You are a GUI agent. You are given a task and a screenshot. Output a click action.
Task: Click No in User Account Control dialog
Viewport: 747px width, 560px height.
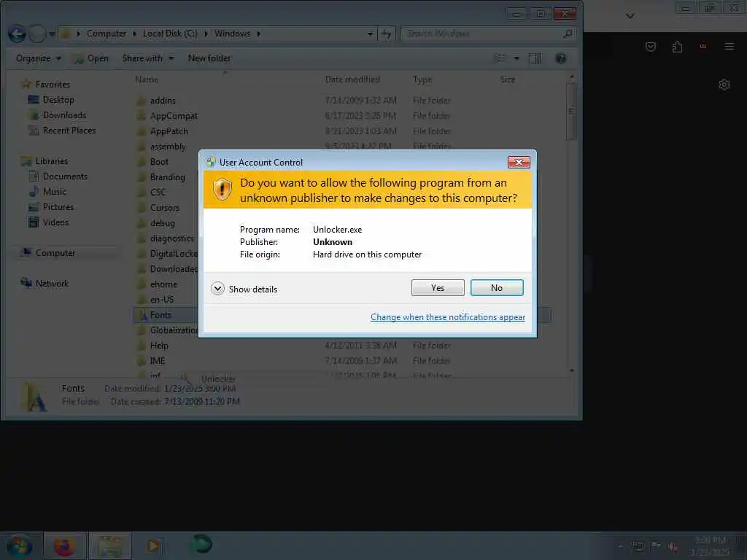(x=496, y=287)
